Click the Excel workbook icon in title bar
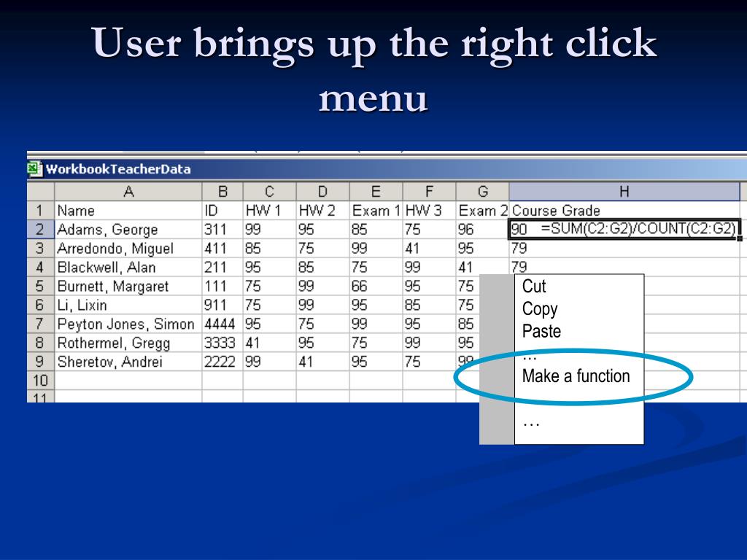 click(x=34, y=169)
